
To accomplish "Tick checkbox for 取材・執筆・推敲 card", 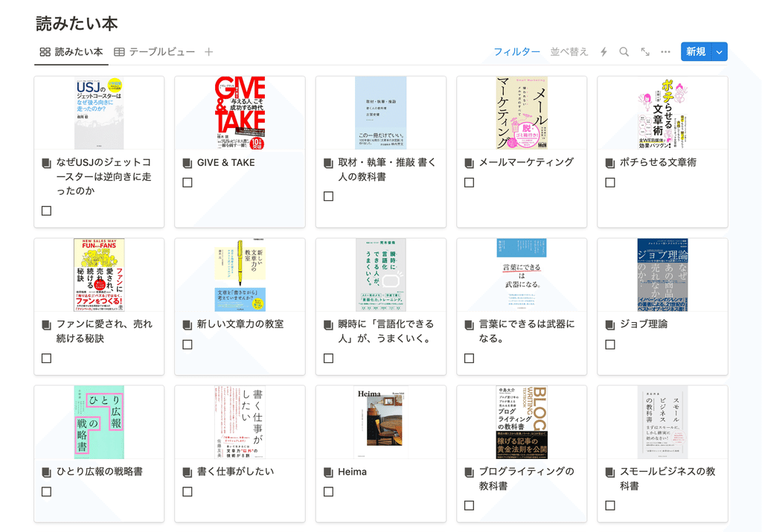I will click(328, 196).
